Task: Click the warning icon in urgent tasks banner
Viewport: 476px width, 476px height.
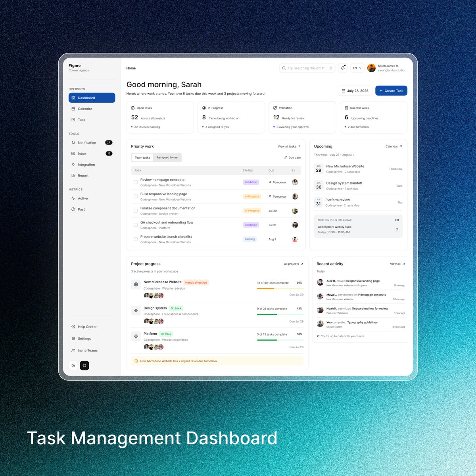Action: (136, 361)
